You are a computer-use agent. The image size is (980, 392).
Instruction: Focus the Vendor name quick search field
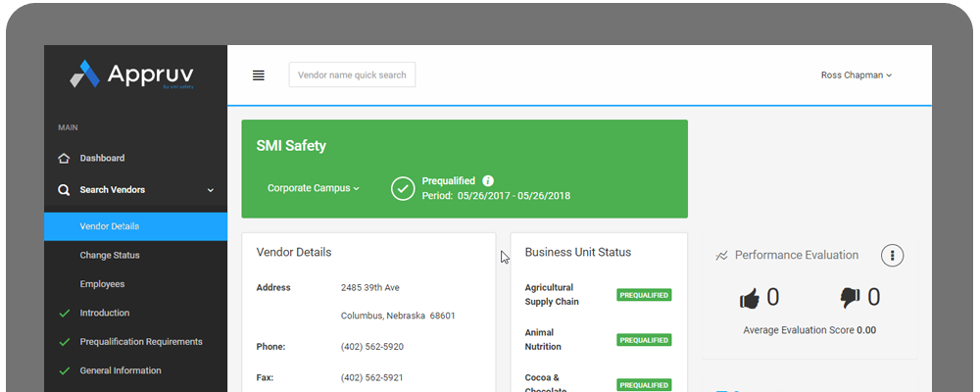point(352,75)
